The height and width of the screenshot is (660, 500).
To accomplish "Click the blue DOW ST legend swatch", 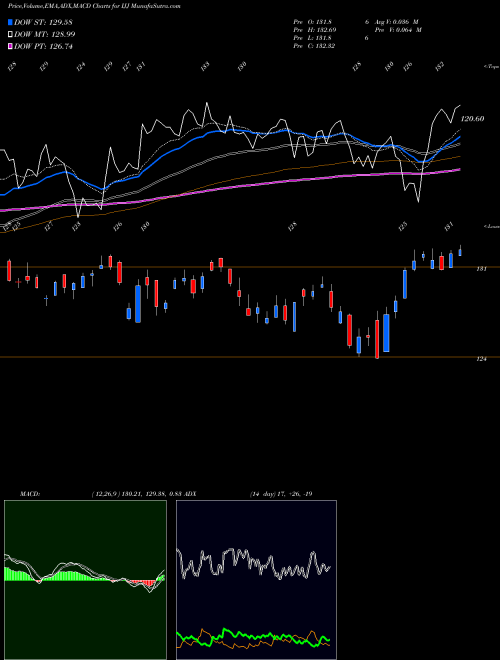I will [10, 22].
